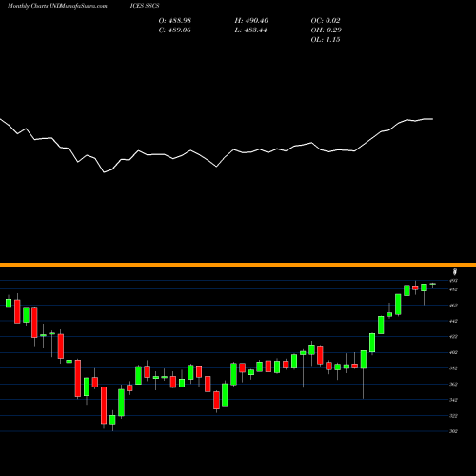The image size is (476, 476).
Task: Click the last small green candlestick on the right
Action: [432, 285]
